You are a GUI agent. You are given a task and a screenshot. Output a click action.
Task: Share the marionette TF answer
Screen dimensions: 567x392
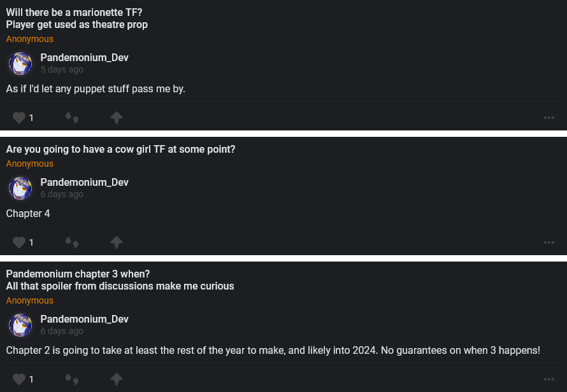point(116,118)
